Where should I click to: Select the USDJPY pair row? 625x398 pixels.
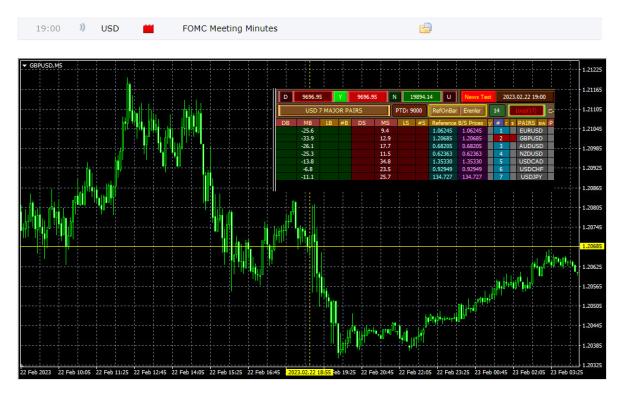(x=531, y=177)
